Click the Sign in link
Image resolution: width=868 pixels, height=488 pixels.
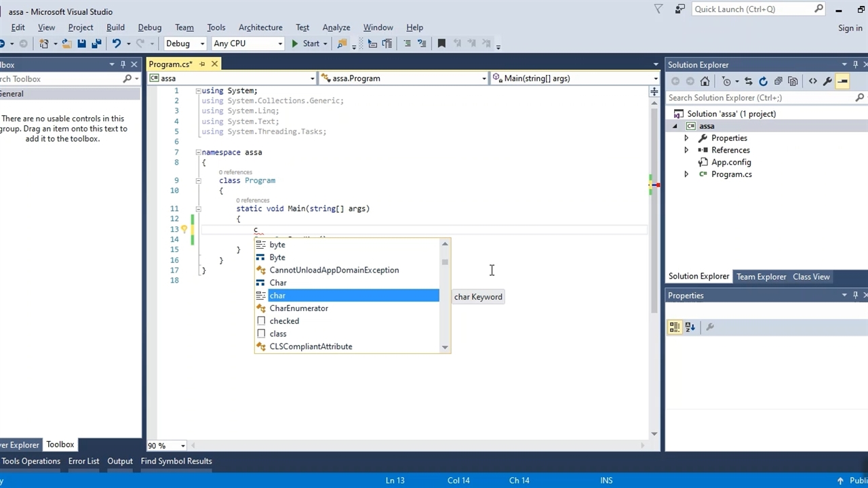850,28
